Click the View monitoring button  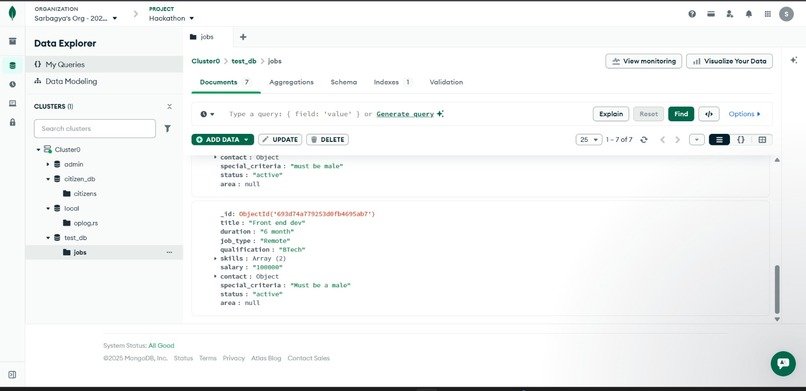click(x=644, y=61)
